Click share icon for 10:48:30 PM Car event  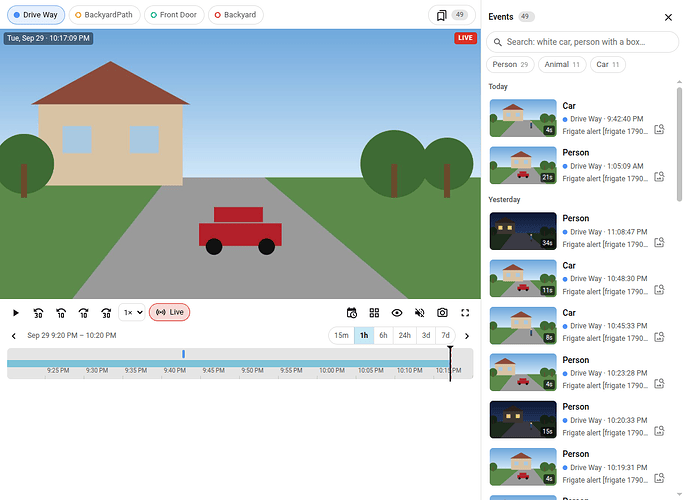(660, 290)
